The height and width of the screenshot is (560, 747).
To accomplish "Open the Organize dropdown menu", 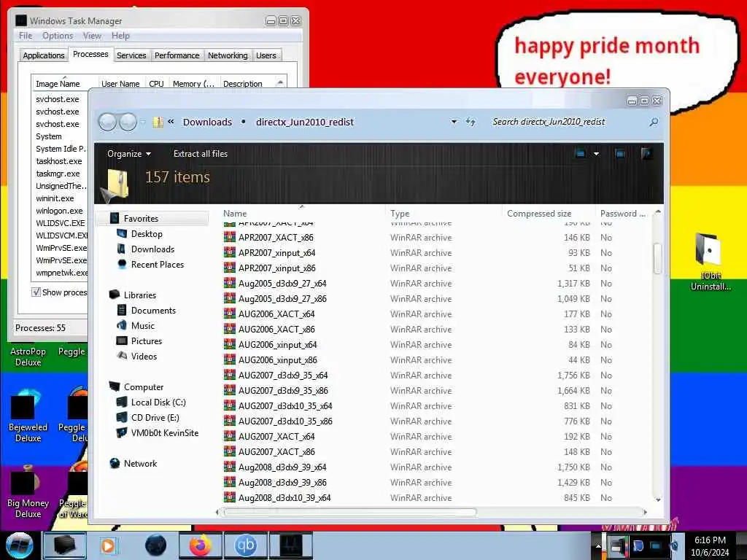I will coord(128,154).
